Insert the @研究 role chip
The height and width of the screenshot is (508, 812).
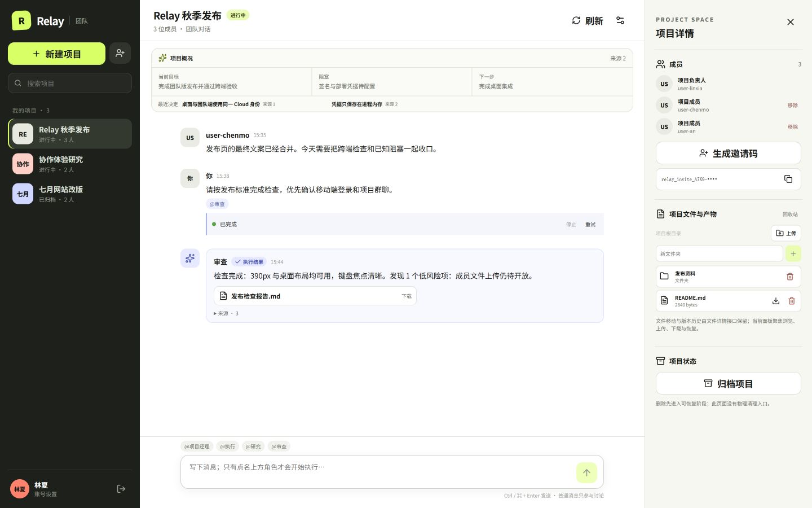coord(253,446)
